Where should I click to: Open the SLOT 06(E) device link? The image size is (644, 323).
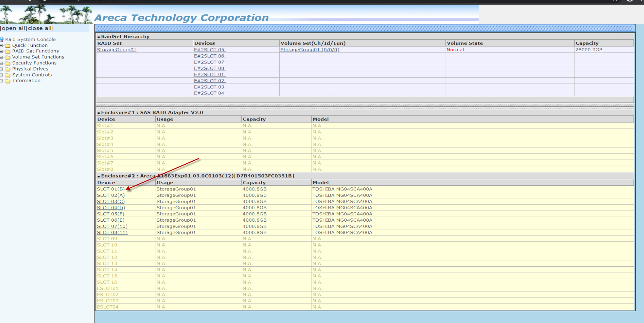(x=111, y=220)
